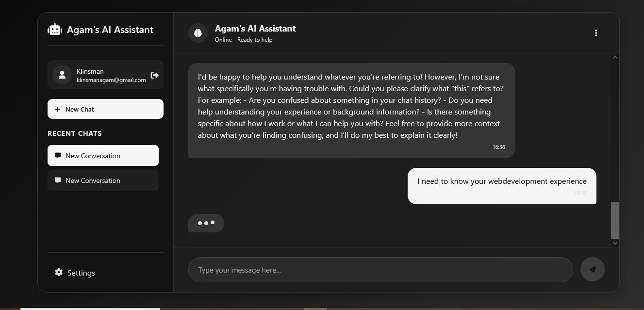
Task: Open the Settings link
Action: pyautogui.click(x=81, y=273)
